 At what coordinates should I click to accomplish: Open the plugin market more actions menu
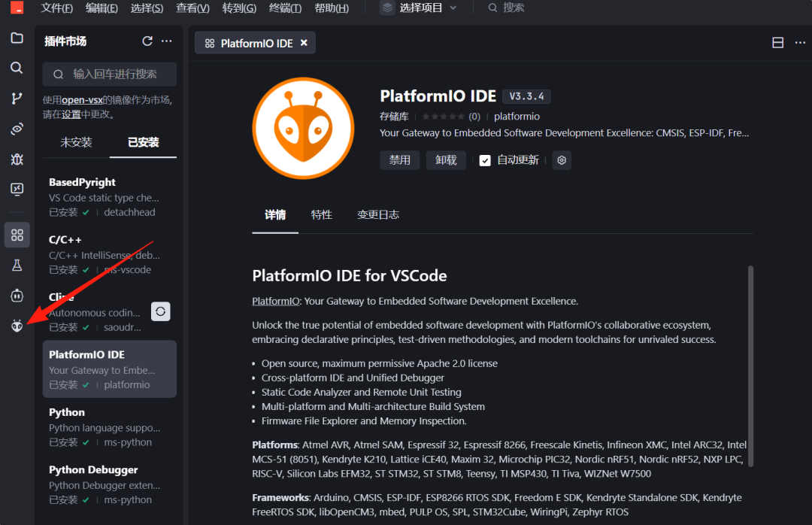[x=167, y=41]
